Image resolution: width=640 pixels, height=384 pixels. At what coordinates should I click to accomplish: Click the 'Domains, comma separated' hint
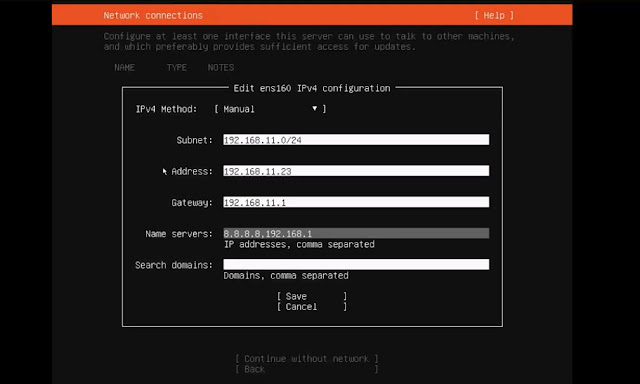pos(286,275)
